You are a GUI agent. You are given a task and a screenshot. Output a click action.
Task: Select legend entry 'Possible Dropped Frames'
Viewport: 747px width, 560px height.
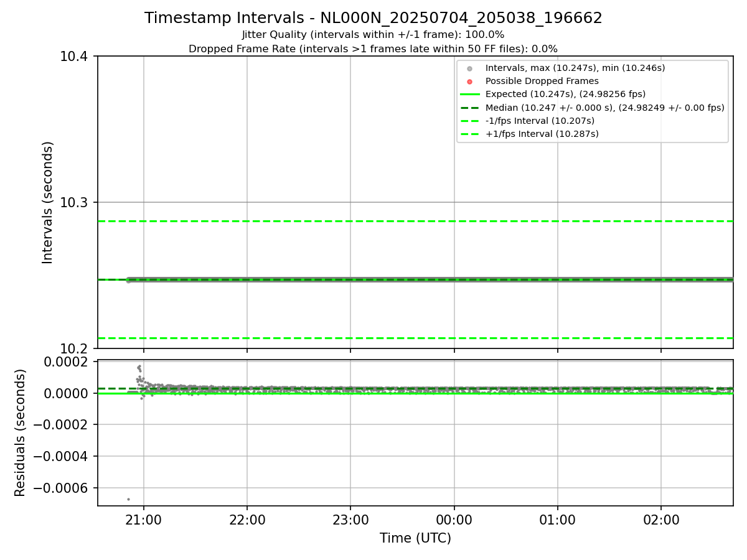pos(542,81)
